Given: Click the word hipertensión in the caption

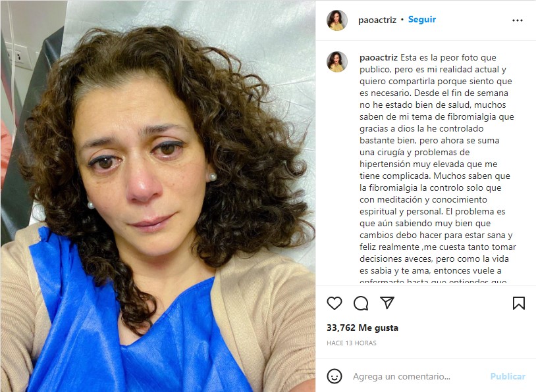Looking at the screenshot, I should coord(385,164).
